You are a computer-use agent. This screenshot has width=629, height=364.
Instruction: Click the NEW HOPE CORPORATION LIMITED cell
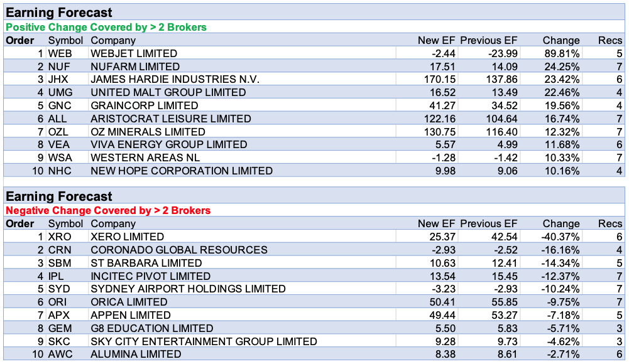(x=182, y=171)
